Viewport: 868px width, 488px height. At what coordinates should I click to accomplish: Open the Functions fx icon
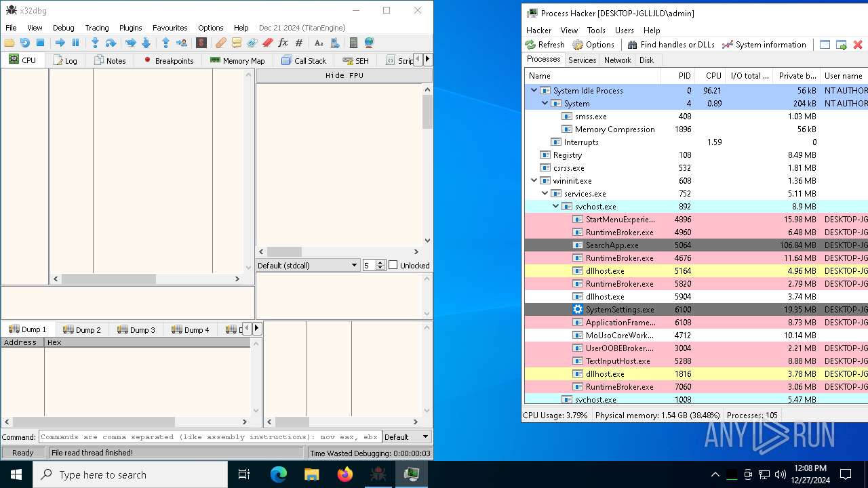[283, 43]
